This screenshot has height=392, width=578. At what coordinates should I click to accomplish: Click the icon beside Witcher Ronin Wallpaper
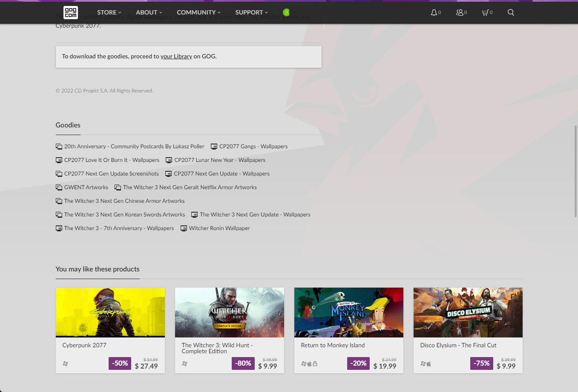[184, 228]
